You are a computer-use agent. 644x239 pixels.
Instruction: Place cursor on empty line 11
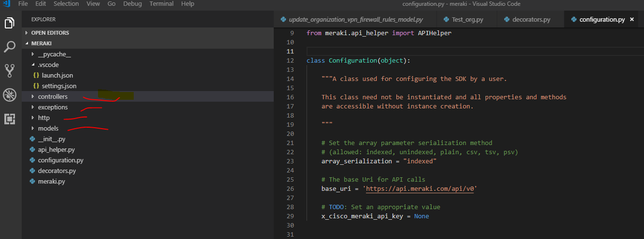pyautogui.click(x=434, y=52)
